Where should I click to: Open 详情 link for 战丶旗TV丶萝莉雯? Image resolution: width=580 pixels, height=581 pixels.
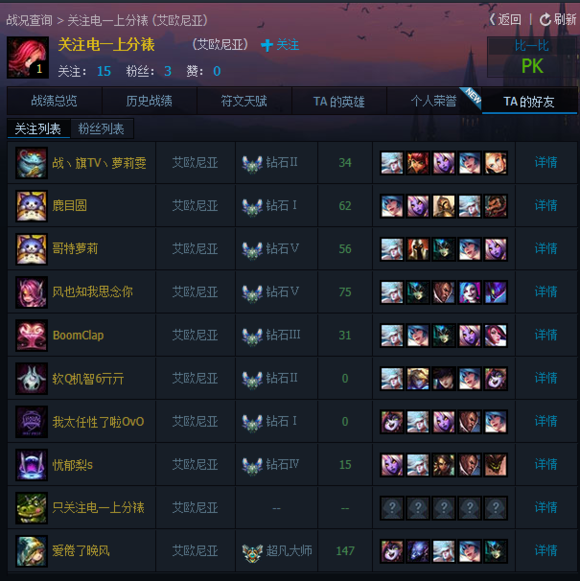point(546,162)
